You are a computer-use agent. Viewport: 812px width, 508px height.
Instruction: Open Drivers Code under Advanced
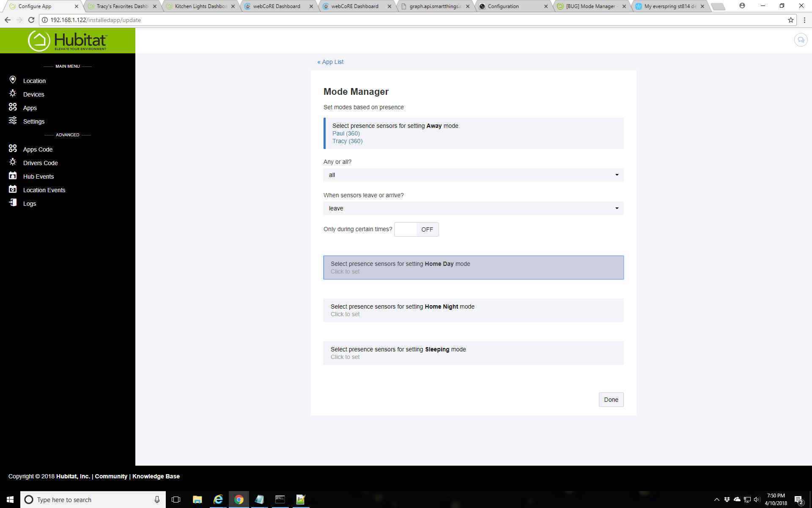(x=40, y=163)
